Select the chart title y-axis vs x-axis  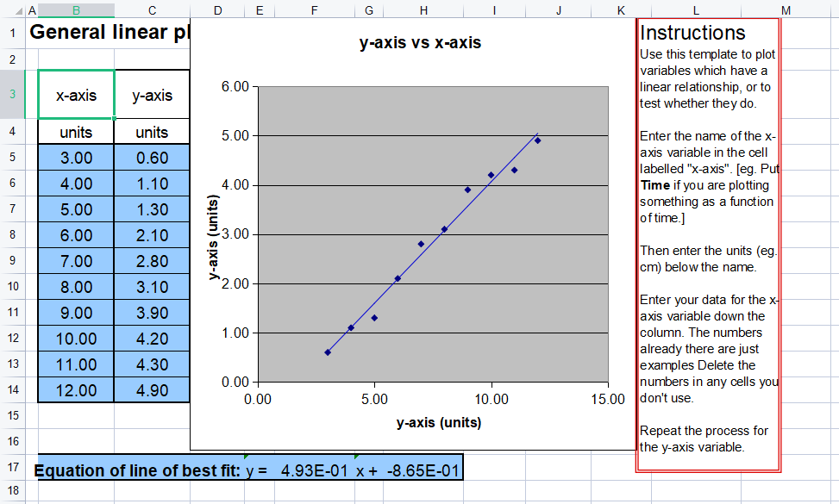pos(420,42)
